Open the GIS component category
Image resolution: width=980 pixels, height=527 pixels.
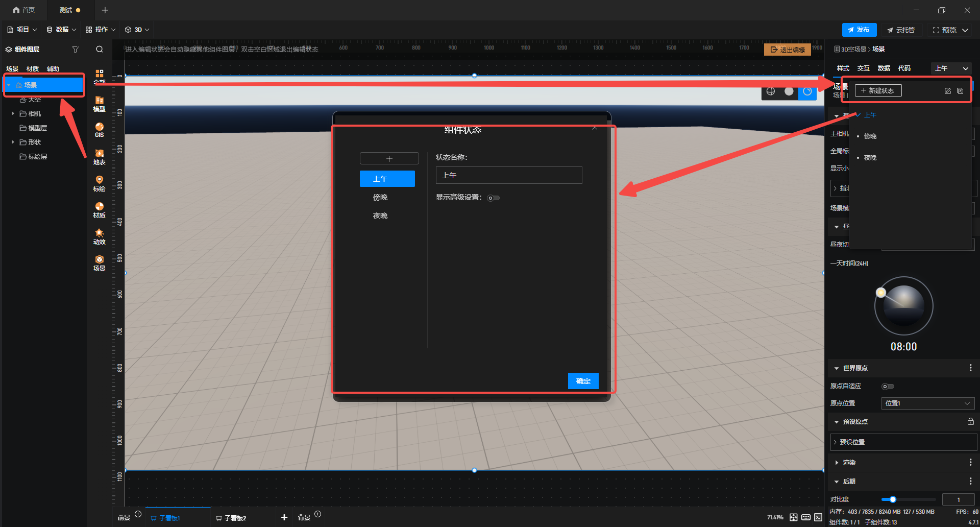tap(99, 130)
